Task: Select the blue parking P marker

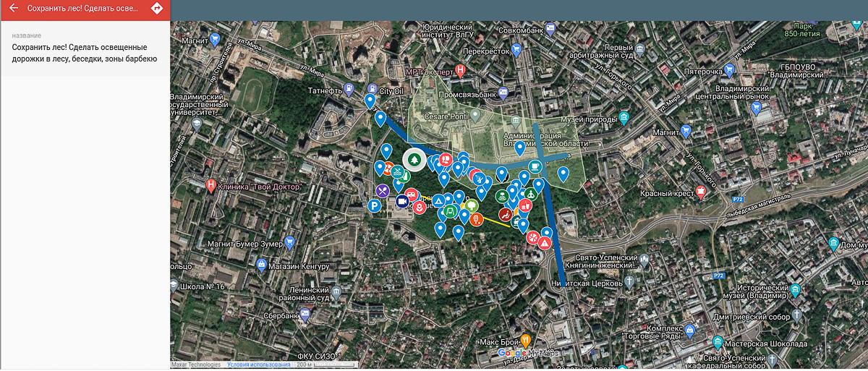Action: [375, 206]
